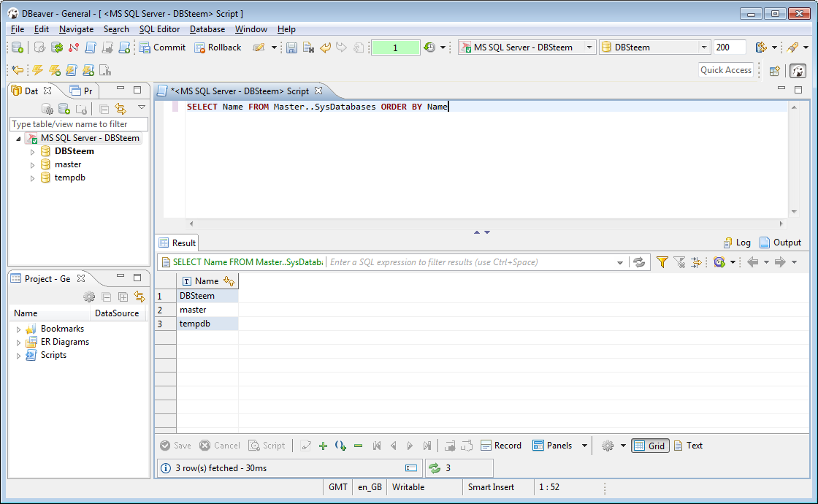Open the Database menu

pos(207,29)
